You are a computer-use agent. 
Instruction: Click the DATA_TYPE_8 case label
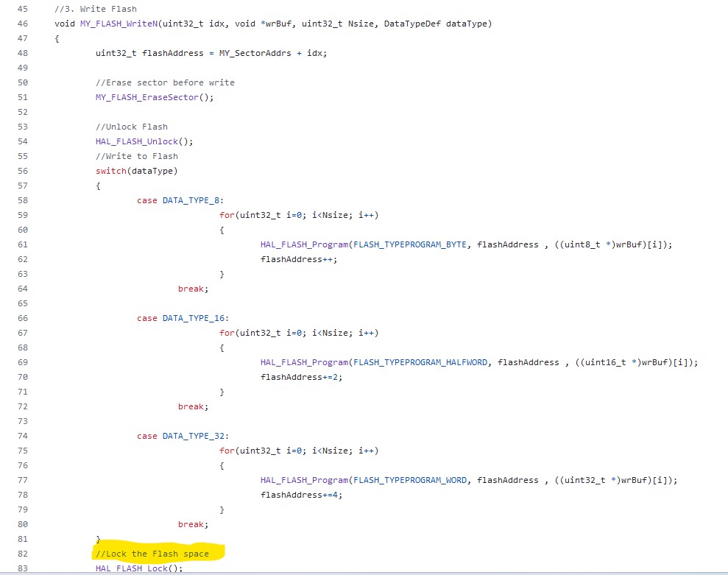click(191, 200)
